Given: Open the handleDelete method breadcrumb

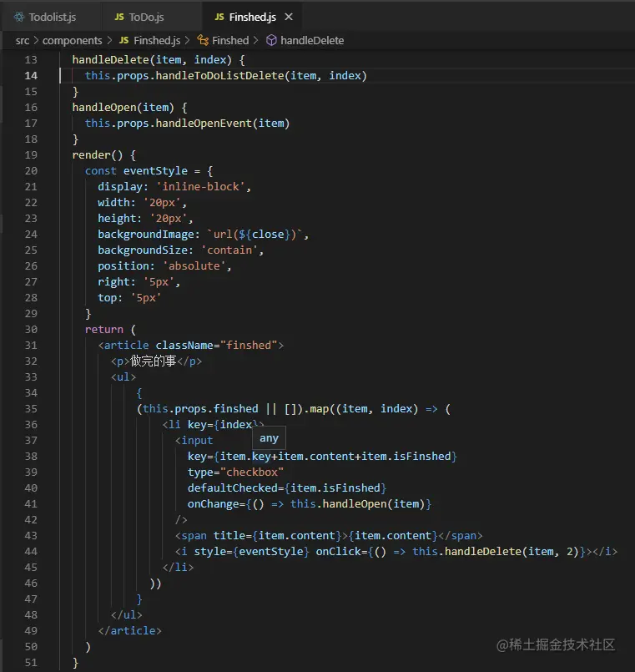Looking at the screenshot, I should [312, 41].
